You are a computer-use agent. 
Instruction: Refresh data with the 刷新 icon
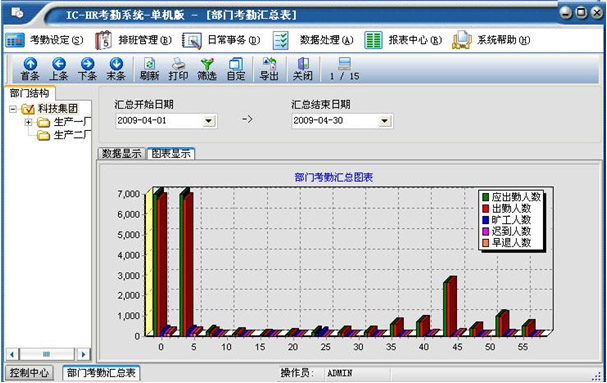click(149, 69)
